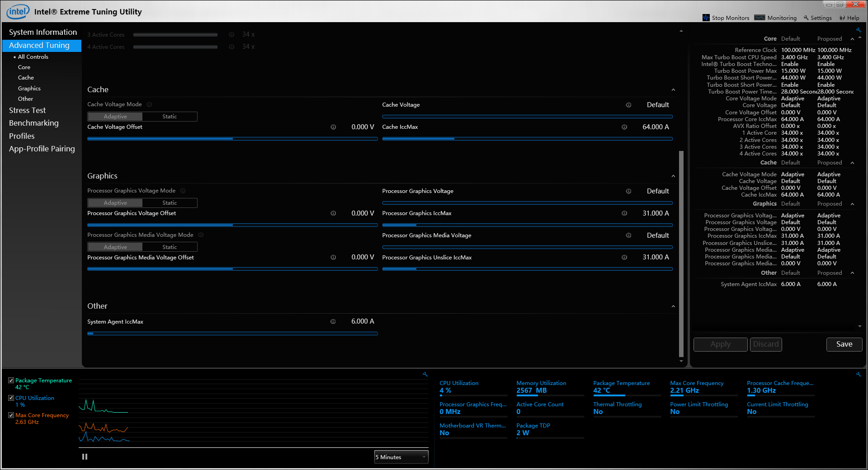Click the Save button
The width and height of the screenshot is (868, 470).
(x=844, y=344)
